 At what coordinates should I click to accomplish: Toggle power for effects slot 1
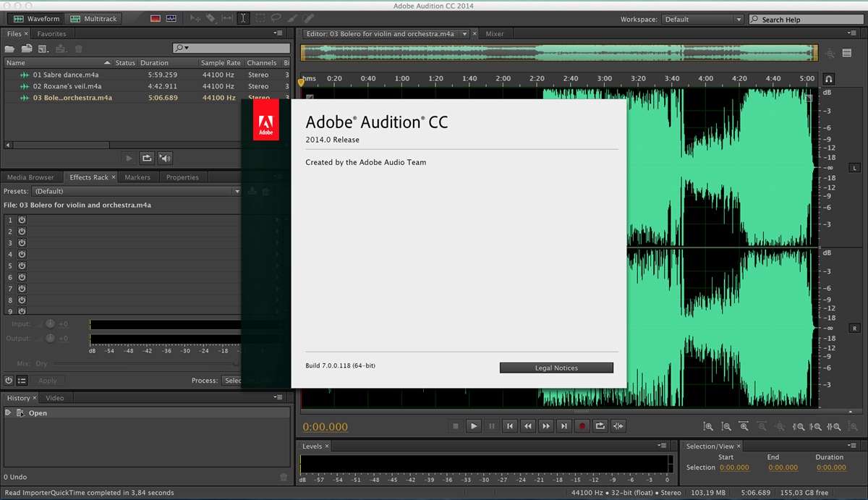[x=22, y=220]
